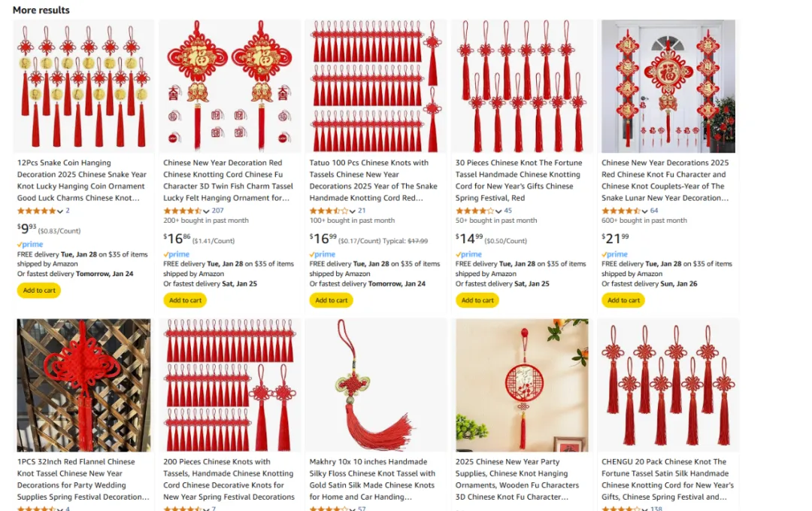Open the 12Pcs Snake Coin Hanging product image

click(x=83, y=86)
